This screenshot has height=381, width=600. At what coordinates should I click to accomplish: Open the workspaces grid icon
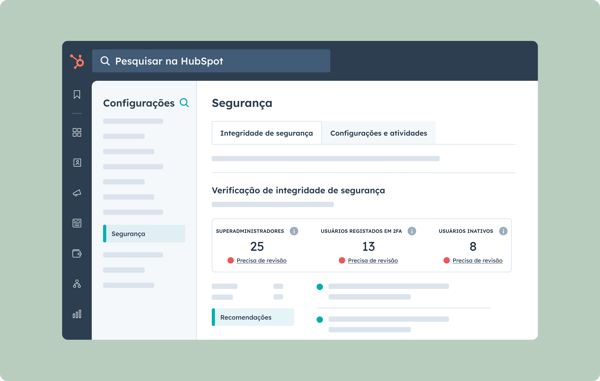[x=77, y=132]
